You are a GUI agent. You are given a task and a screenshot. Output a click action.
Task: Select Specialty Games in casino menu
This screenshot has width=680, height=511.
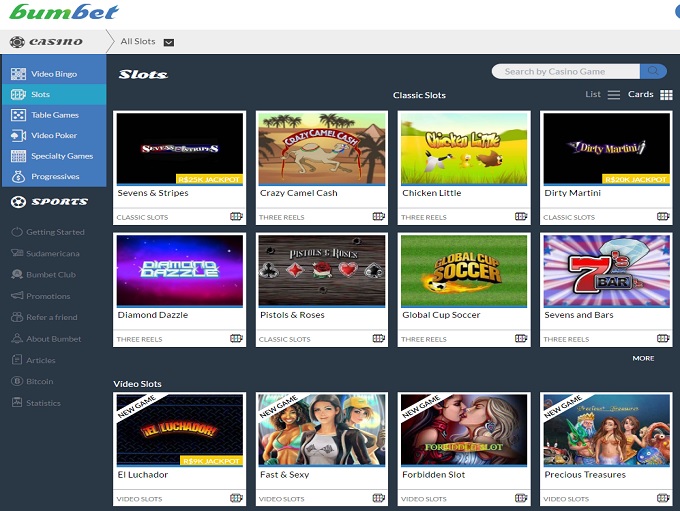pyautogui.click(x=61, y=156)
